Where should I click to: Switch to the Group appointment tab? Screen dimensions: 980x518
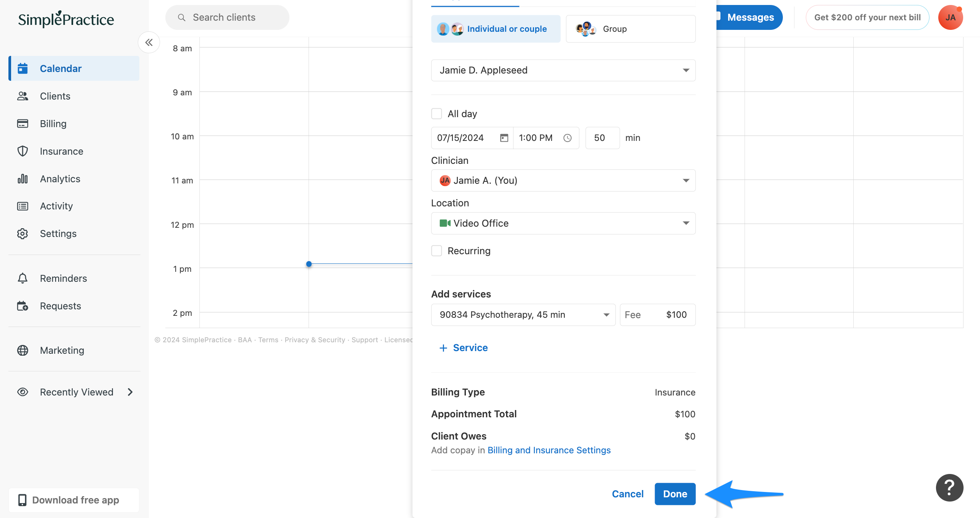630,29
